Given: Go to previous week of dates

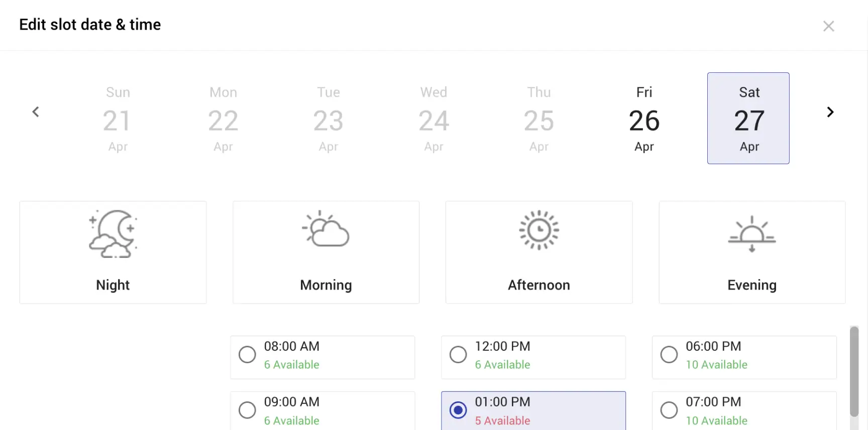Looking at the screenshot, I should tap(36, 112).
